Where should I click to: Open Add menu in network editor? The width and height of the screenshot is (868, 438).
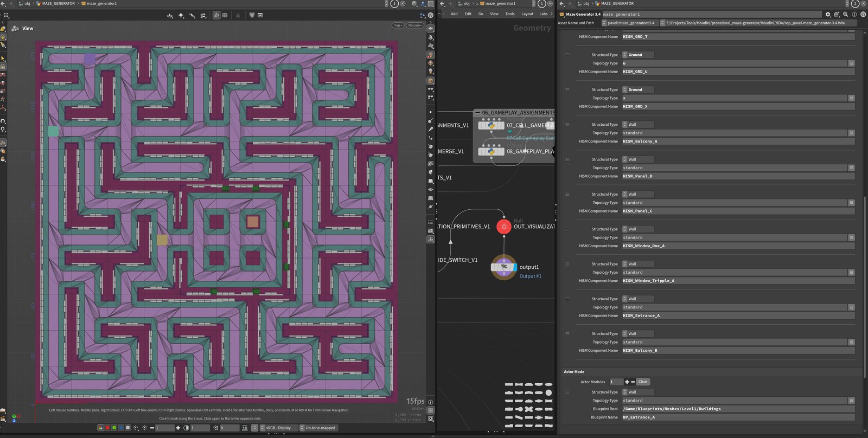pyautogui.click(x=454, y=14)
